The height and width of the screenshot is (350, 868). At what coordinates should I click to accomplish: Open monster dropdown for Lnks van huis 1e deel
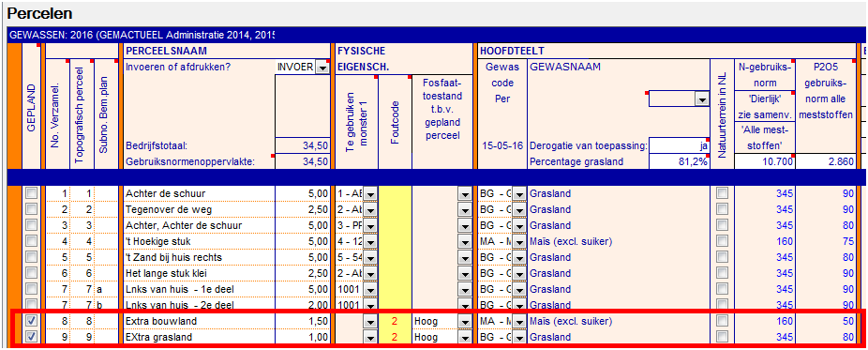[370, 290]
